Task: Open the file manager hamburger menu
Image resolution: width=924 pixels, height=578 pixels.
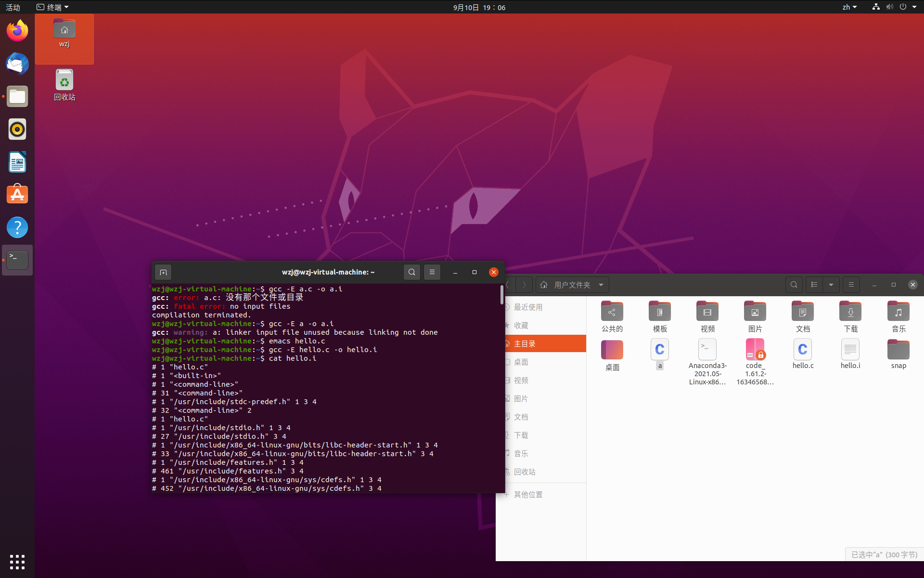Action: click(x=851, y=285)
